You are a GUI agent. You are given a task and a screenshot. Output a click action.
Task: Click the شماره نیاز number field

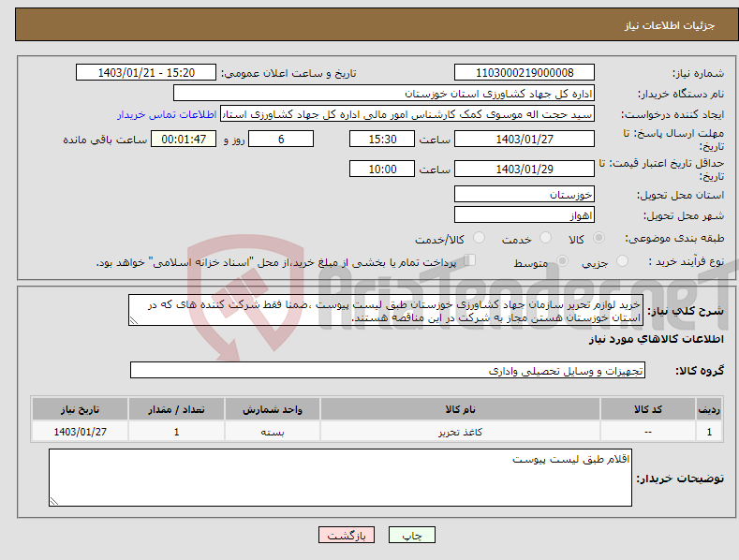click(525, 73)
